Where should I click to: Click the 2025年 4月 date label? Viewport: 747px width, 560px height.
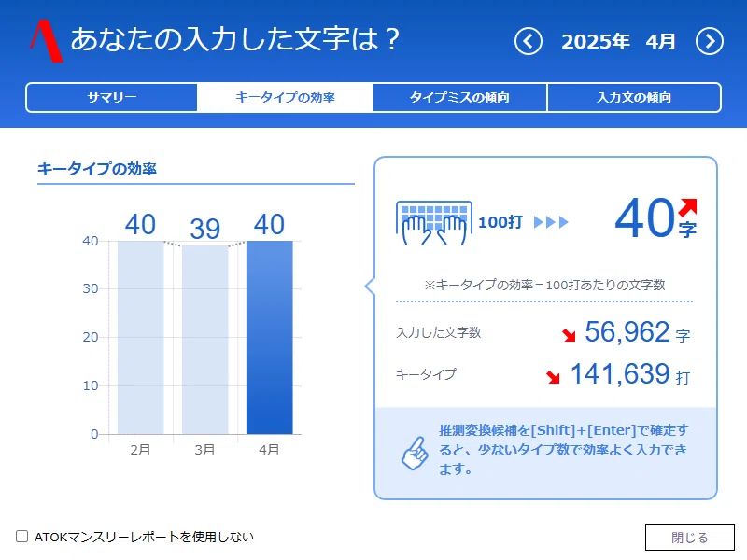[x=618, y=41]
